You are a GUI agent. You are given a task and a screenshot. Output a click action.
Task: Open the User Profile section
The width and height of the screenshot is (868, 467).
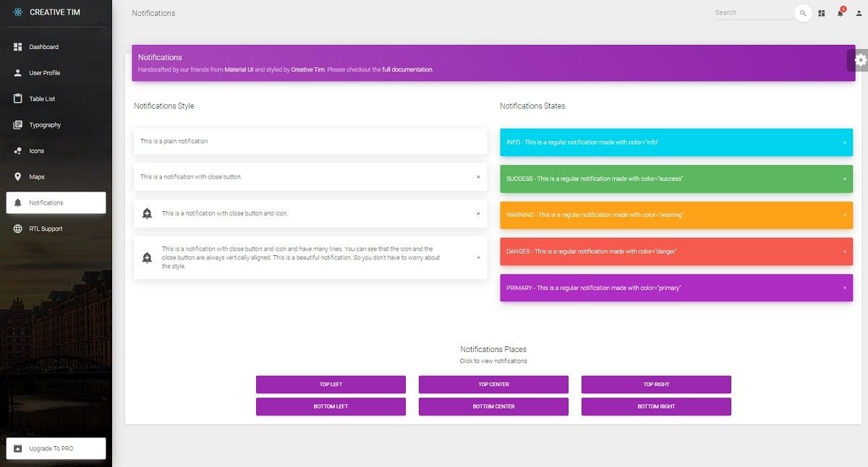click(17, 73)
